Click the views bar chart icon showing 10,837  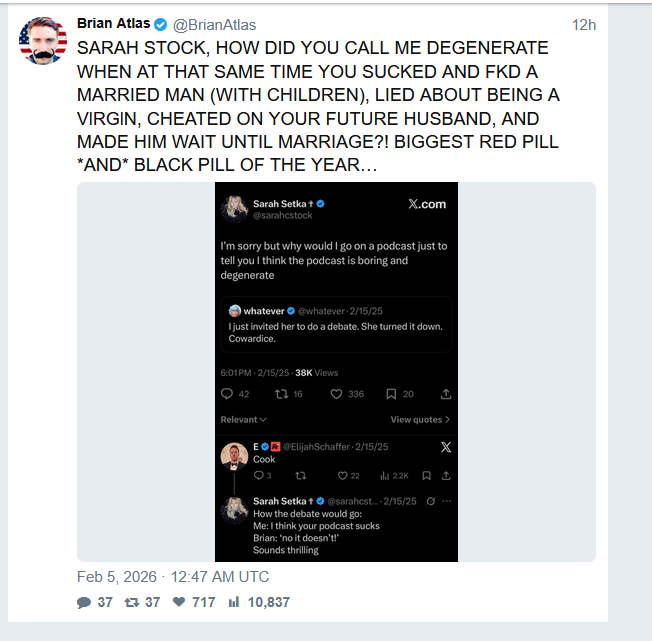235,602
